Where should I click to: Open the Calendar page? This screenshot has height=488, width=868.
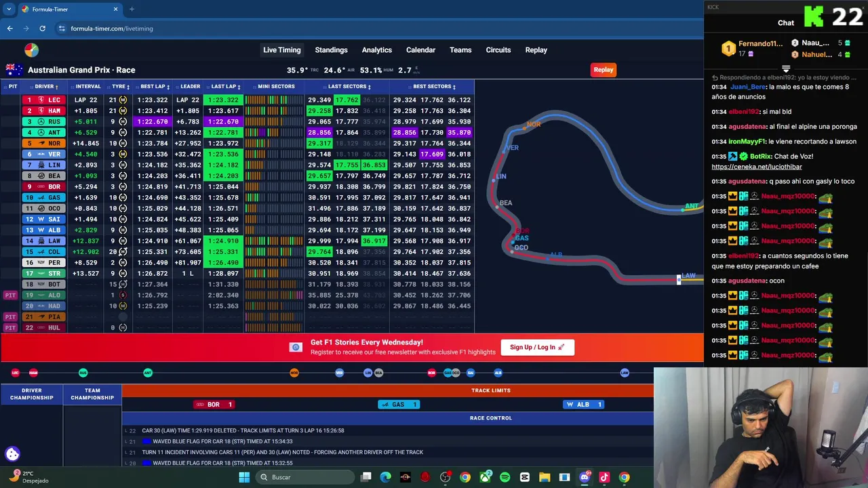[420, 49]
